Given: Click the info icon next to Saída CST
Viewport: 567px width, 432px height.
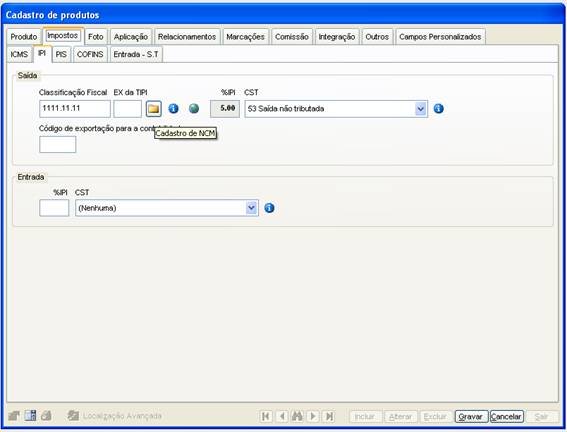Looking at the screenshot, I should point(439,108).
